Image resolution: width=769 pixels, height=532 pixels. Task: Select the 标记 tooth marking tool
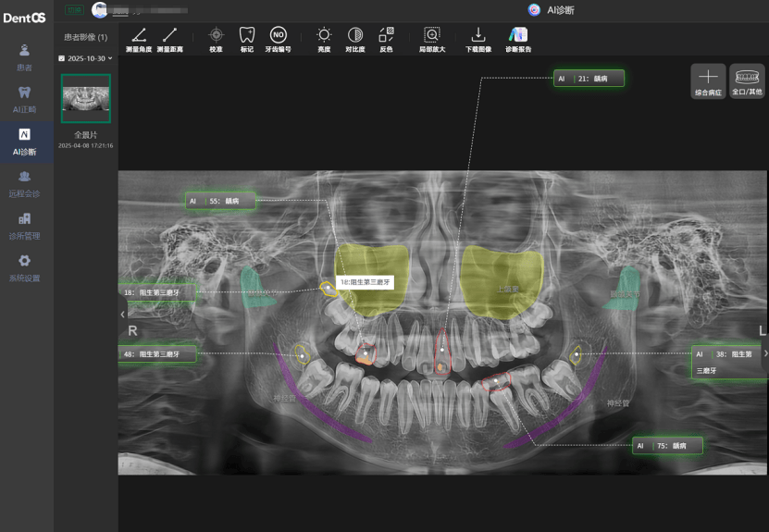click(246, 36)
